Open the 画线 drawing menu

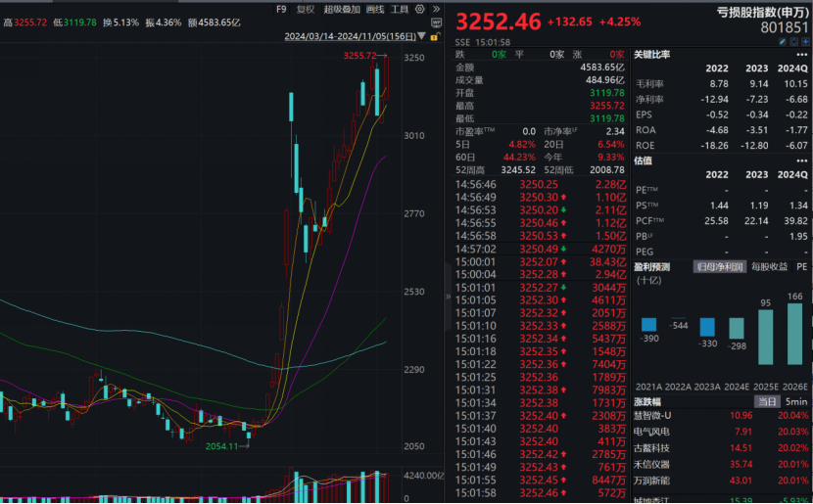(375, 10)
